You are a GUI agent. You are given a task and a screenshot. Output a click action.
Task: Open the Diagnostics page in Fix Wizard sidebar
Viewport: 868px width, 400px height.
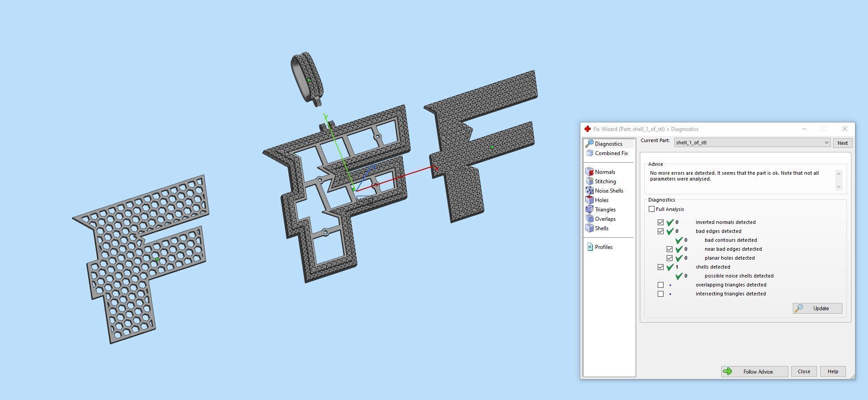click(608, 144)
